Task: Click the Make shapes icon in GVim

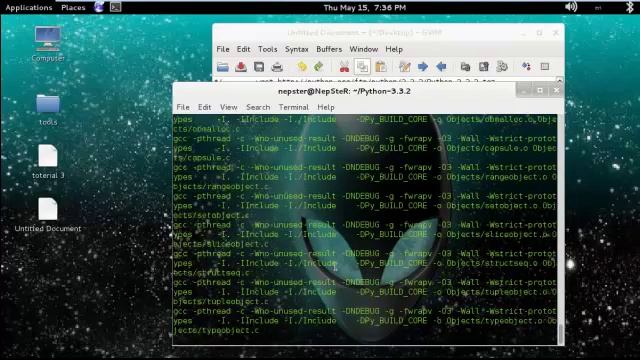Action: (x=526, y=67)
